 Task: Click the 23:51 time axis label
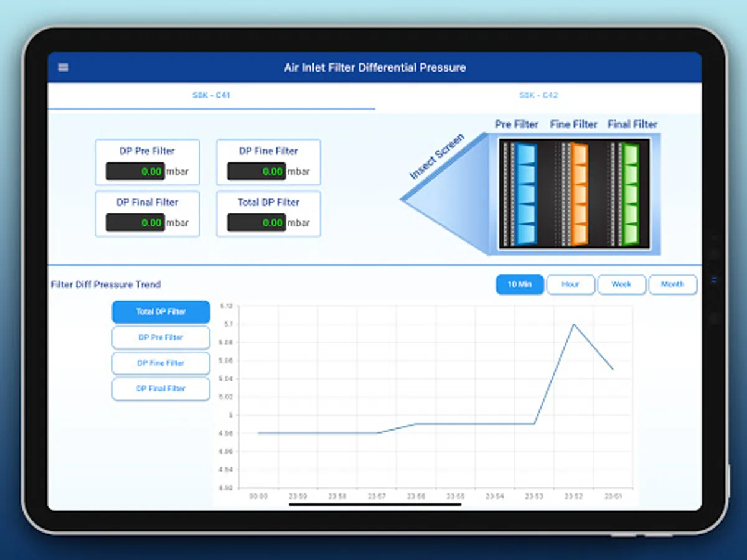[x=613, y=497]
